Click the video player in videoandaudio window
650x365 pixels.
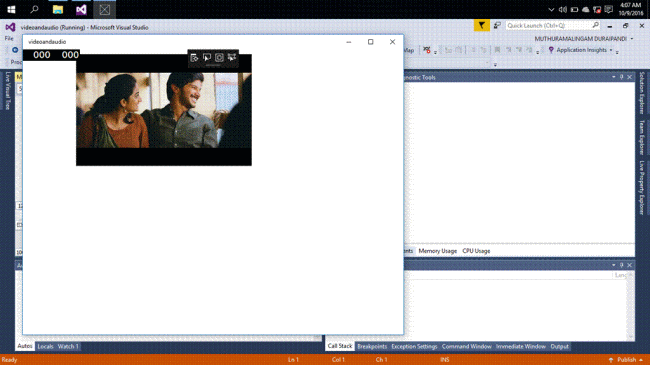coord(164,110)
